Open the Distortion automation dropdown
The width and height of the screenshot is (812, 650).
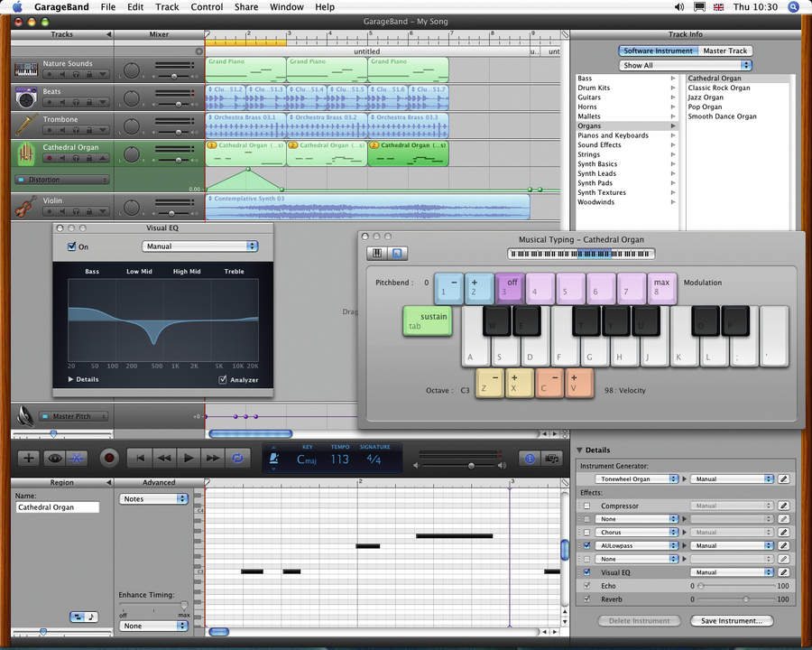coord(62,180)
